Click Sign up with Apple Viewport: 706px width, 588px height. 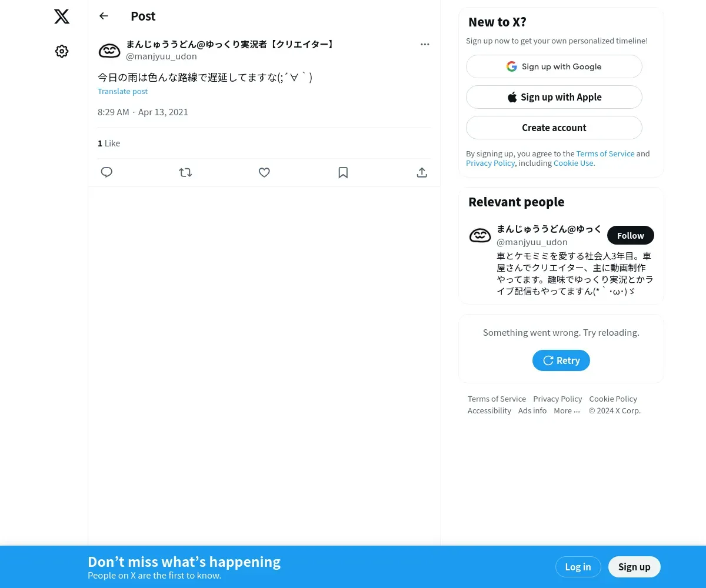point(554,97)
